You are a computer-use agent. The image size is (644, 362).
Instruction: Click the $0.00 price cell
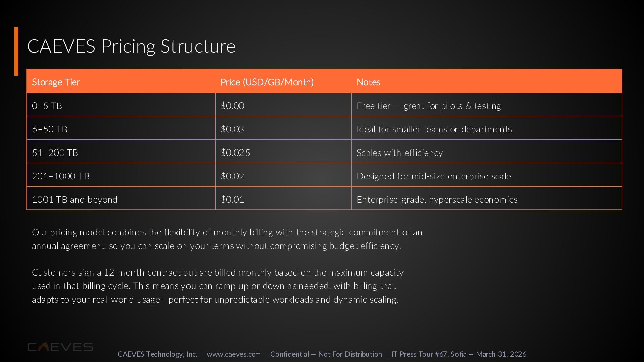point(232,106)
